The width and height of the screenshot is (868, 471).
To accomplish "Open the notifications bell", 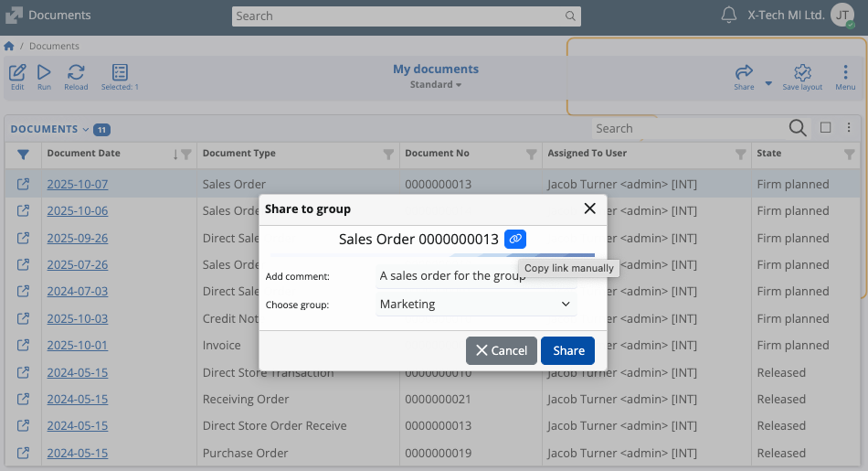I will 729,16.
